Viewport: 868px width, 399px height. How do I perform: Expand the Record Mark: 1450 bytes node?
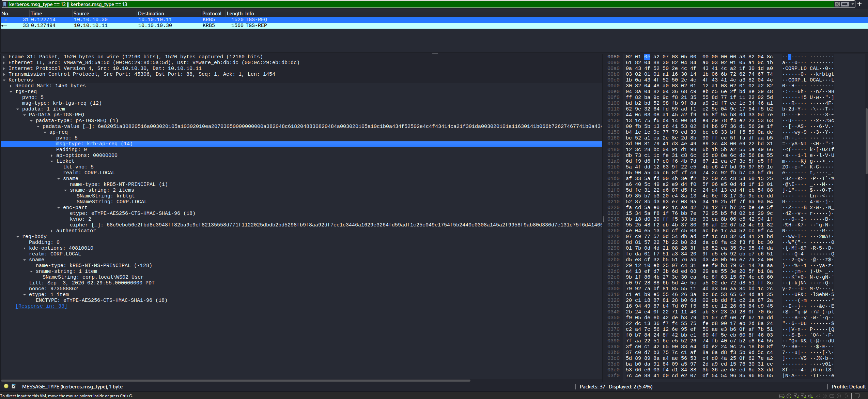point(11,86)
